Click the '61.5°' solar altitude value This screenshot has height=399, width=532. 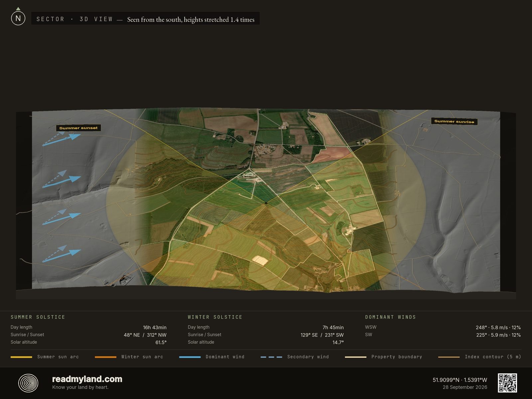[x=161, y=342]
